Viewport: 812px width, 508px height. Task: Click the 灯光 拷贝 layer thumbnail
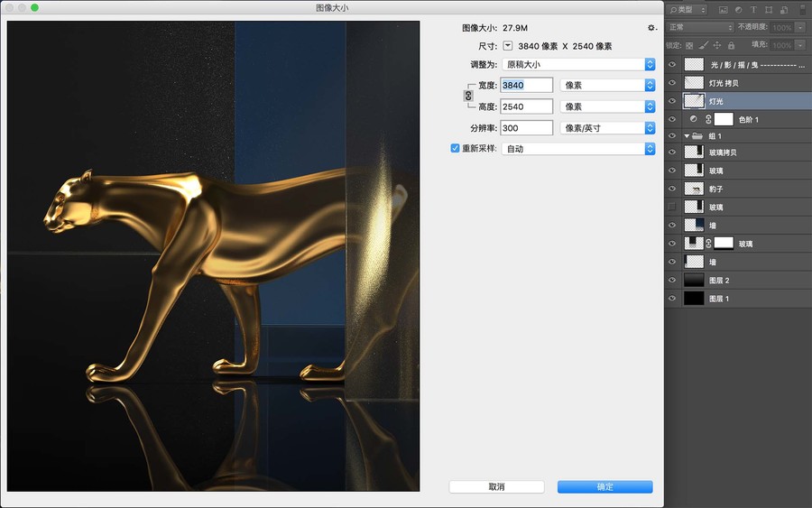(694, 83)
